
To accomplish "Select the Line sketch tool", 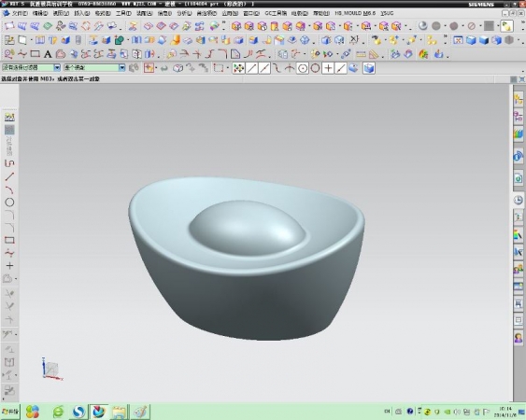I will (x=9, y=176).
